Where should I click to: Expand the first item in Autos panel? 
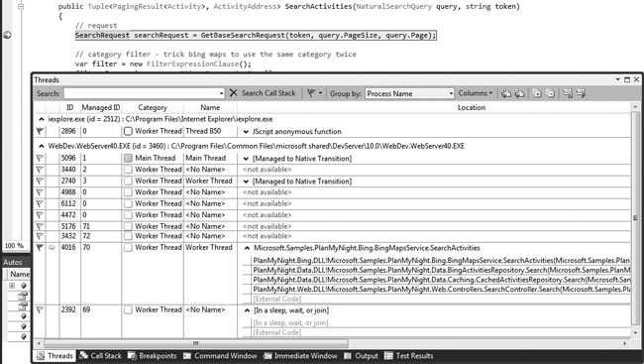point(12,286)
